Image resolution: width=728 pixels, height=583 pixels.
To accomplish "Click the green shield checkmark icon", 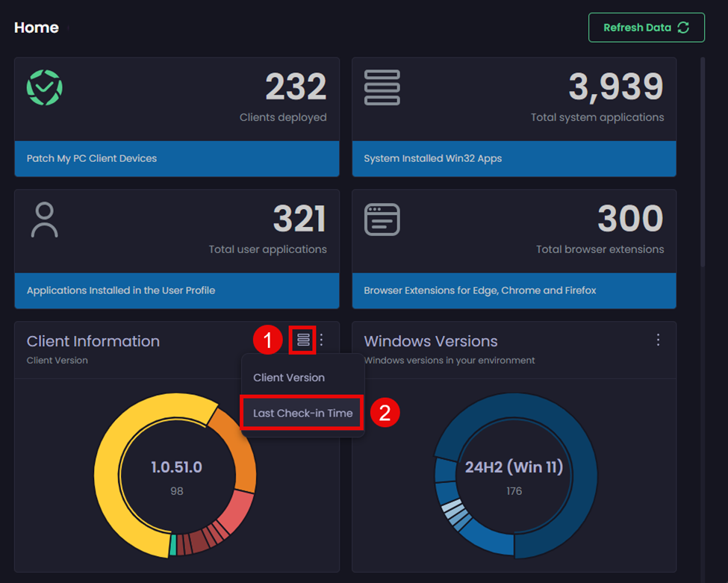I will pos(45,88).
